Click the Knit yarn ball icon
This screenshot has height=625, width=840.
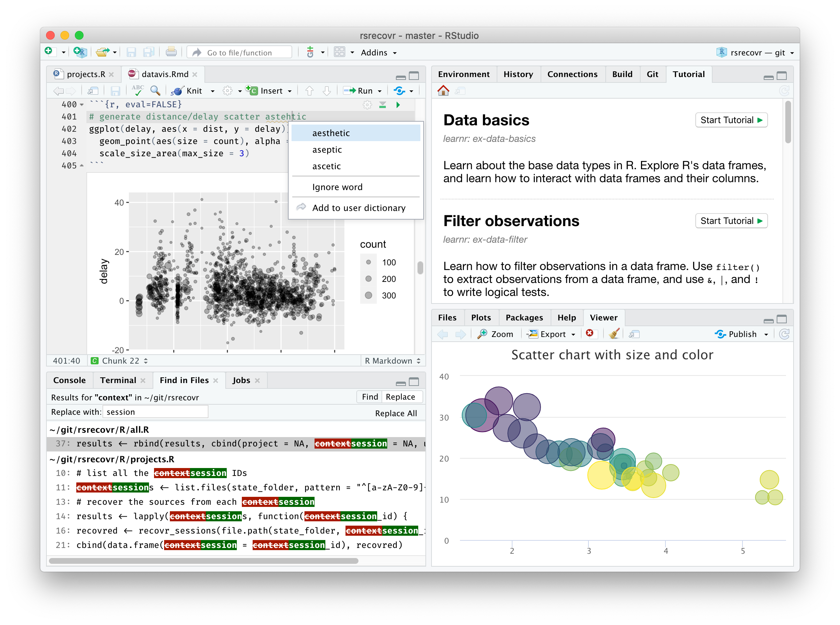pyautogui.click(x=177, y=91)
